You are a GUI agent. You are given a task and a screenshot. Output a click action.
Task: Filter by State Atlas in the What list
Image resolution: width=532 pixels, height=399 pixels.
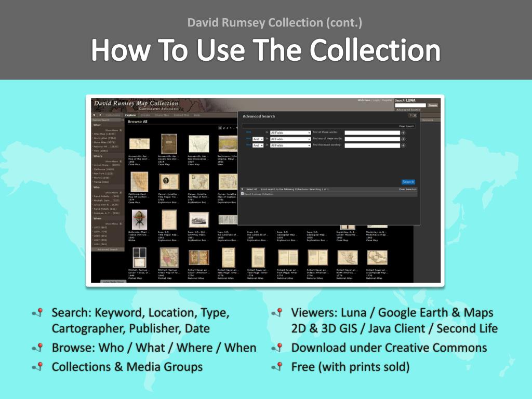pyautogui.click(x=104, y=142)
